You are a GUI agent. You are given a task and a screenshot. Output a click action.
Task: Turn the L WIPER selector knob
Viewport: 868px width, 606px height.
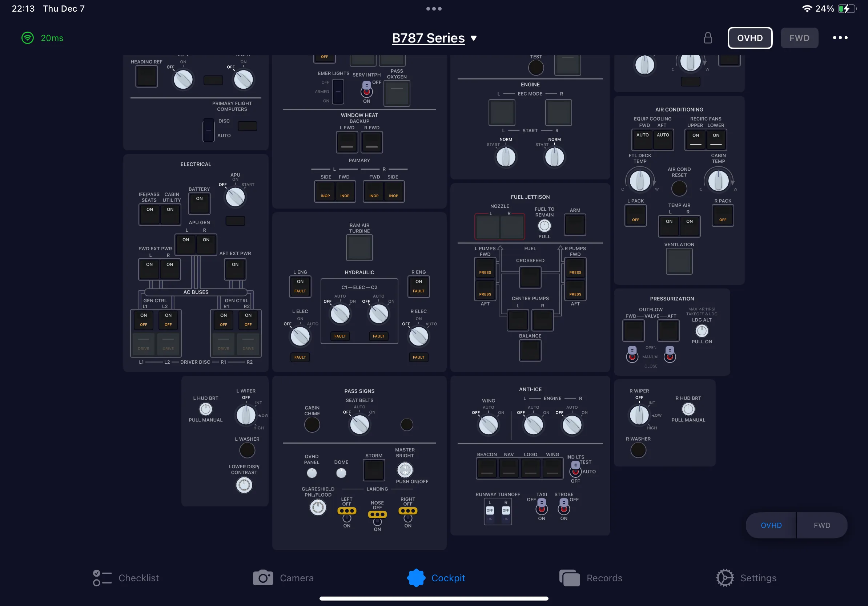[x=246, y=416]
